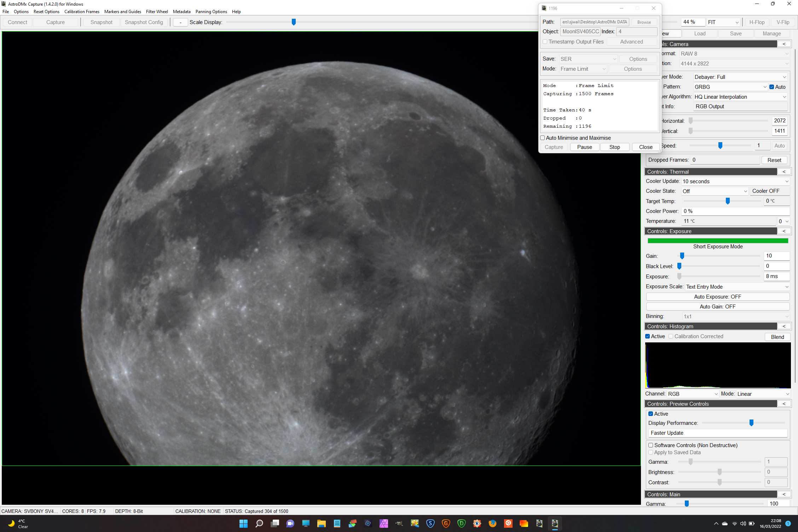The height and width of the screenshot is (532, 798).
Task: Open the FIT scale mode dropdown
Action: point(723,22)
